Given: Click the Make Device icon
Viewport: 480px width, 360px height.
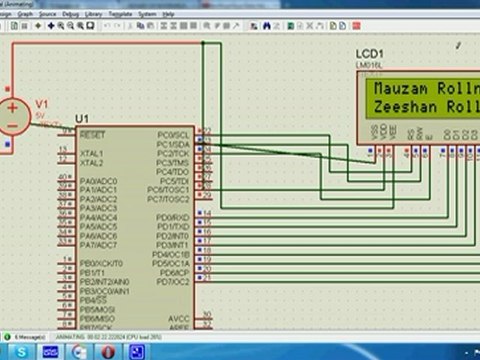Looking at the screenshot, I should click(x=217, y=26).
